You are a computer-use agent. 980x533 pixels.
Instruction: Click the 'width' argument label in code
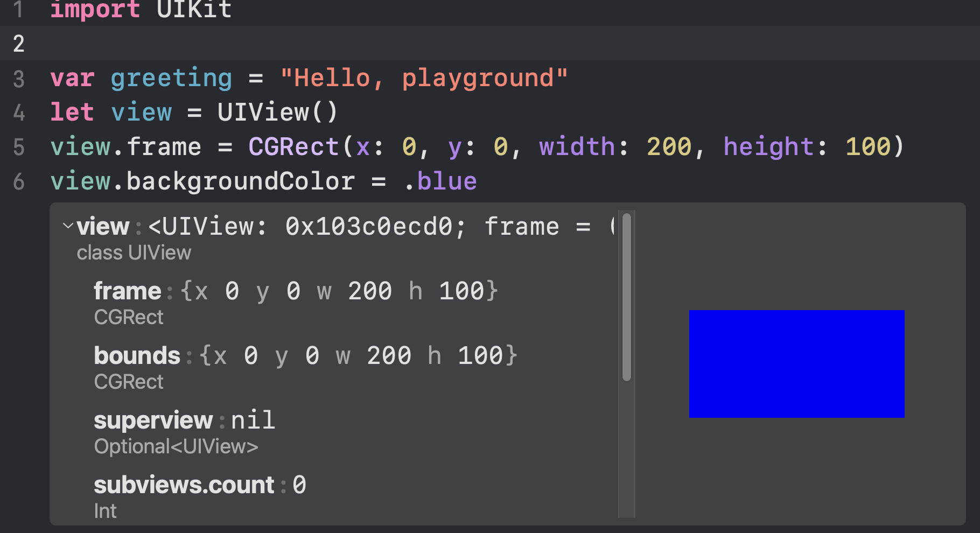pos(577,147)
